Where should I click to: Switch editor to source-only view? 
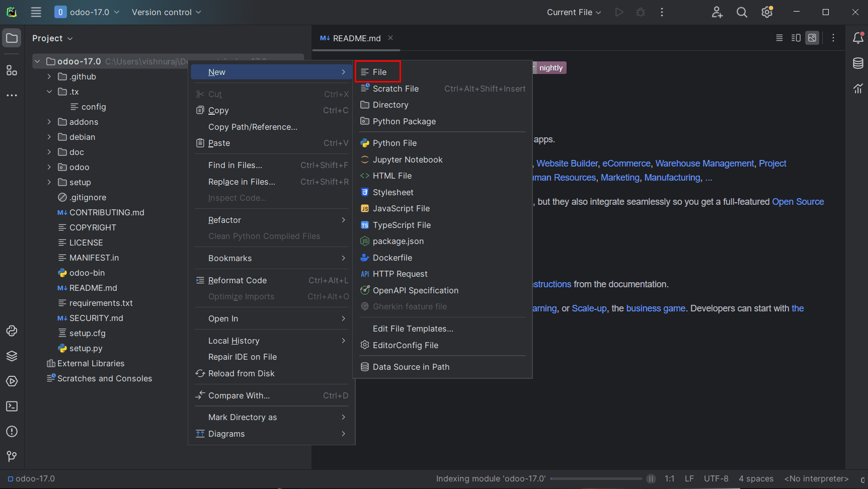(x=779, y=38)
